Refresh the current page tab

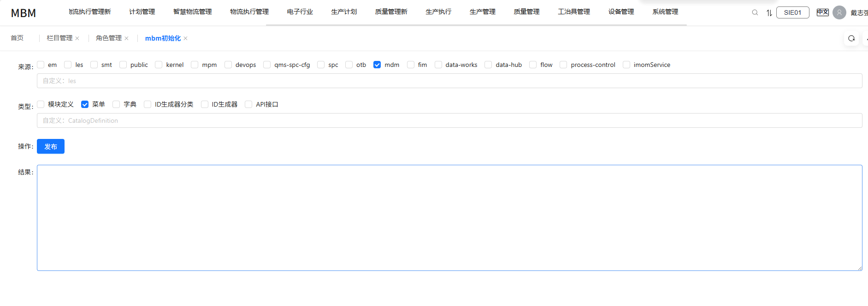coord(851,38)
